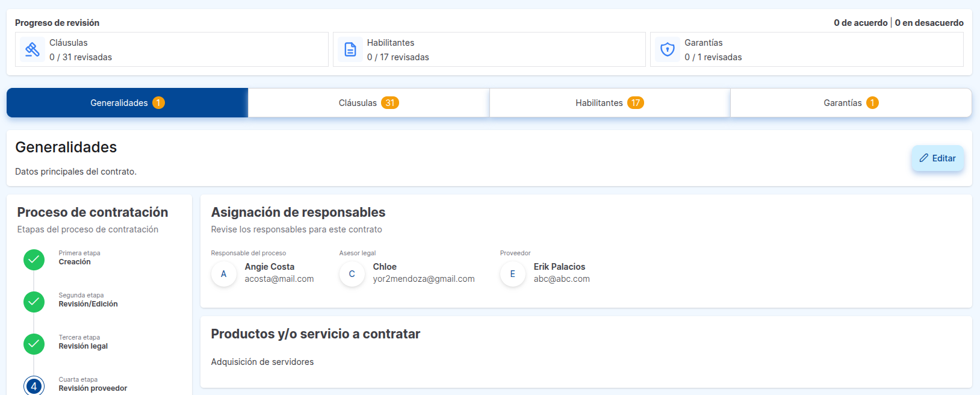Click the shield icon beside Garantías
980x395 pixels.
[x=667, y=49]
